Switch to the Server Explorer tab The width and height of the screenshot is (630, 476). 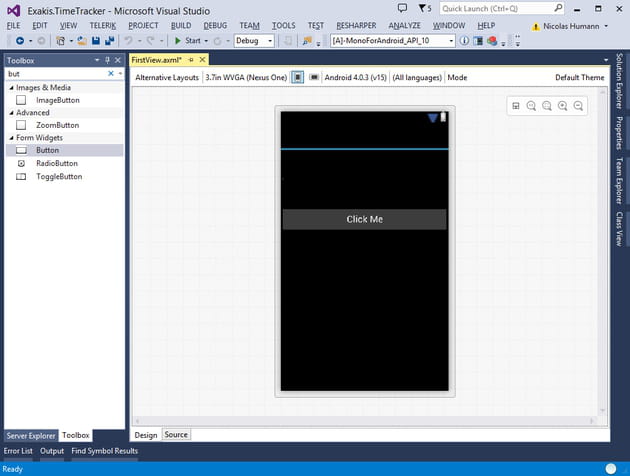click(x=31, y=436)
